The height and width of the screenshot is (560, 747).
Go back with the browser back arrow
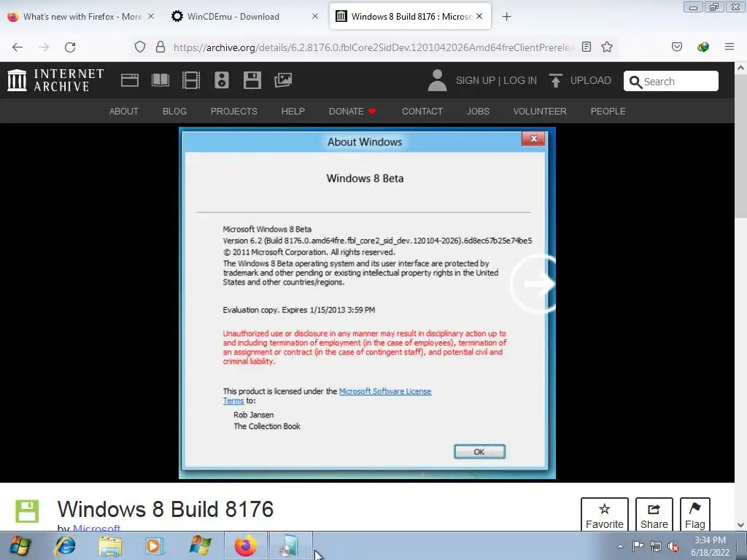(18, 47)
